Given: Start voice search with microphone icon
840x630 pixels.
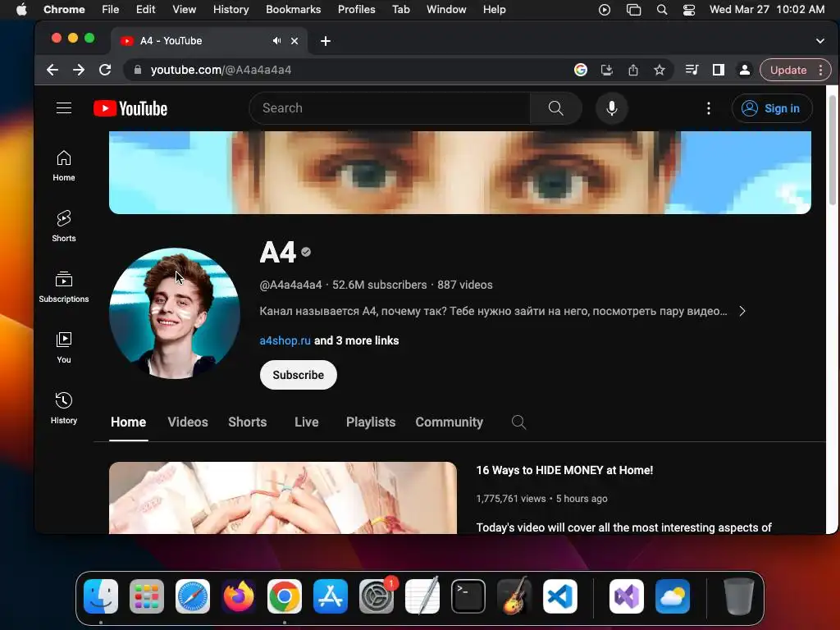Looking at the screenshot, I should [611, 108].
